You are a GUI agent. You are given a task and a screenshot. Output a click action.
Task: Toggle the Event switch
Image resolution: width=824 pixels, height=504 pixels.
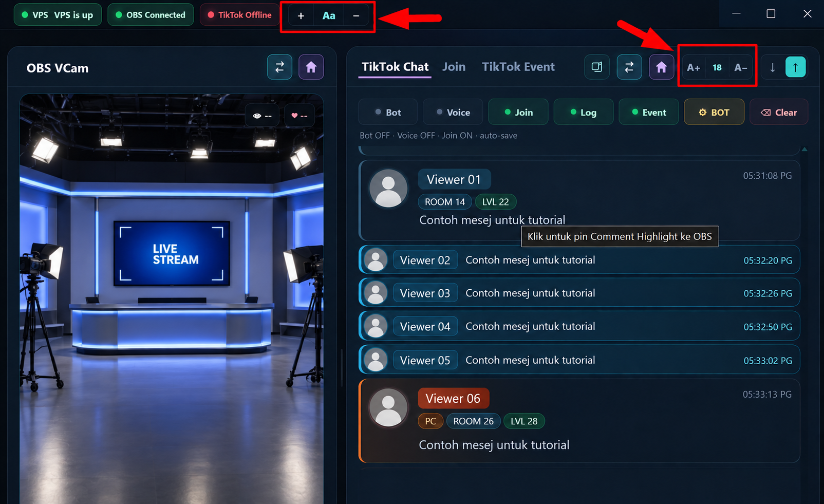click(x=648, y=112)
